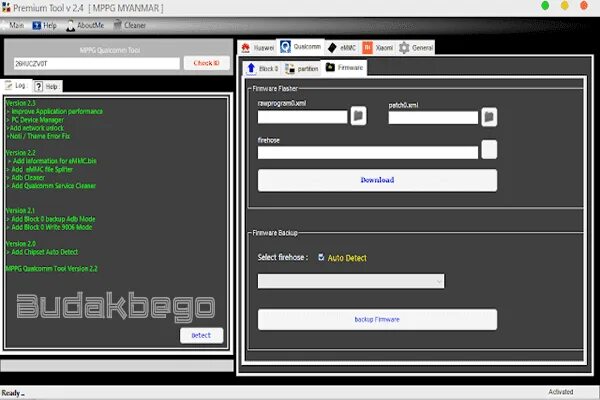Click 'MPPG Qualcomm Tool Version 2.2' line
600x400 pixels.
(x=52, y=269)
